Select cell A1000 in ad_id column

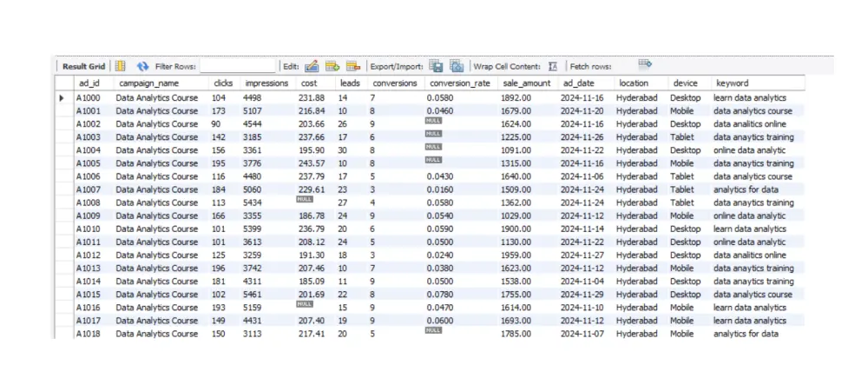click(88, 98)
